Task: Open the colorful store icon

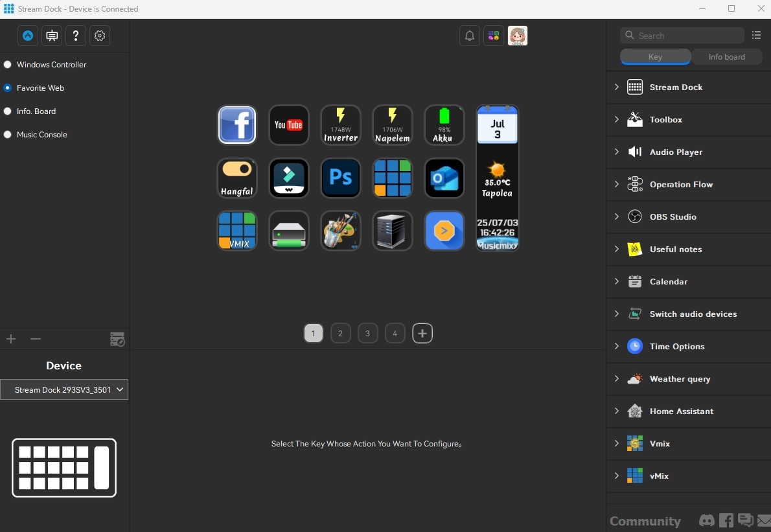Action: click(x=494, y=36)
